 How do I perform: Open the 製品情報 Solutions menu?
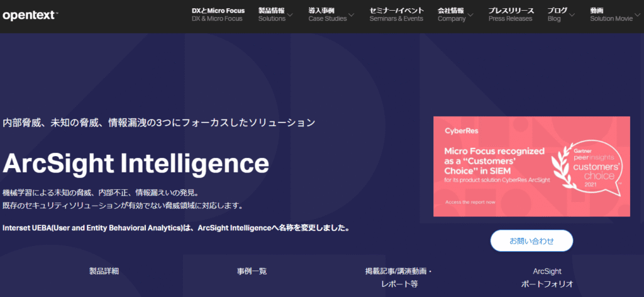(x=272, y=14)
